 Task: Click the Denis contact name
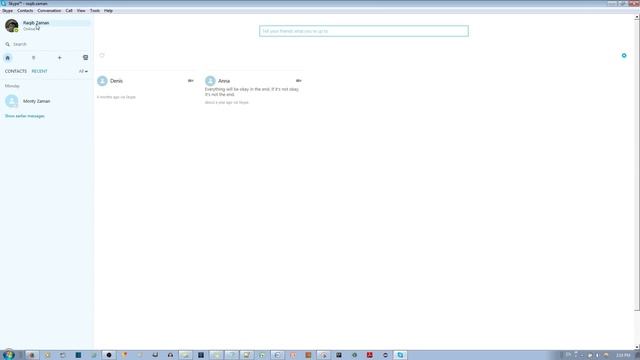coord(116,81)
